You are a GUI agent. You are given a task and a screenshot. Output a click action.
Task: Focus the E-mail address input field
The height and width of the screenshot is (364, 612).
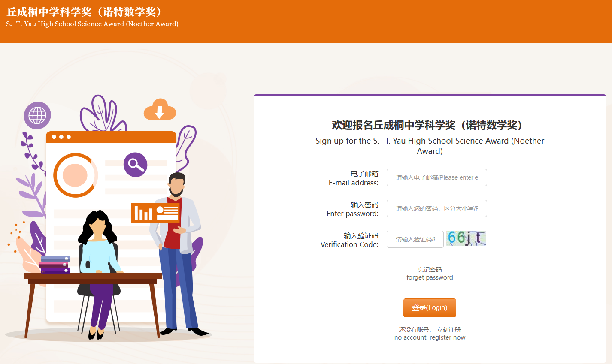coord(436,177)
